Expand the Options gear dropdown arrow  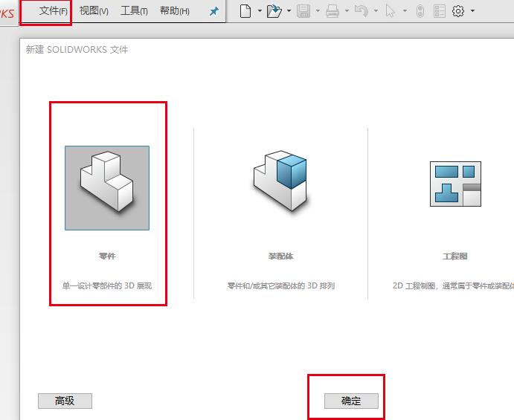(472, 11)
